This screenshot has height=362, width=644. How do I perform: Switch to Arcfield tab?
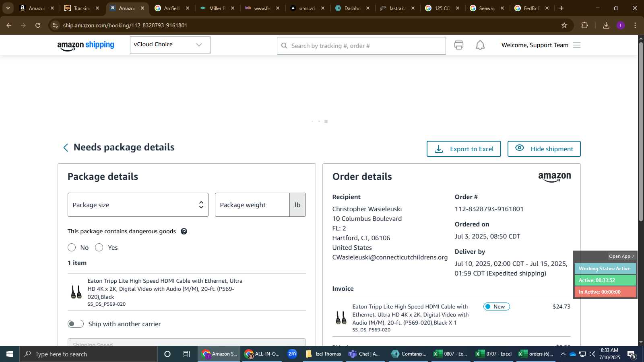tap(172, 8)
